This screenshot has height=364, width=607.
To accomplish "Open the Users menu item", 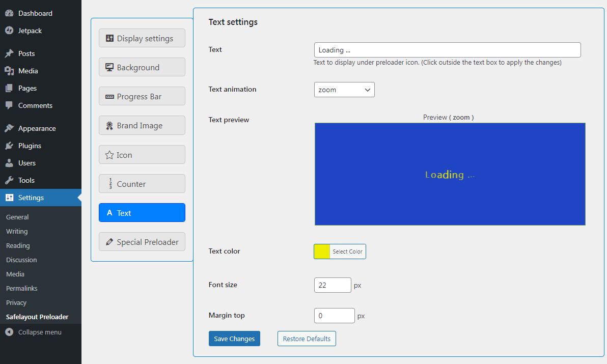I will coord(27,163).
